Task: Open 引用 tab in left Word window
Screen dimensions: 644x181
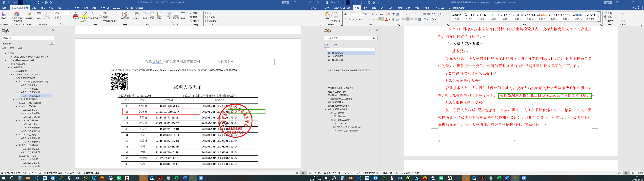Action: pyautogui.click(x=77, y=8)
